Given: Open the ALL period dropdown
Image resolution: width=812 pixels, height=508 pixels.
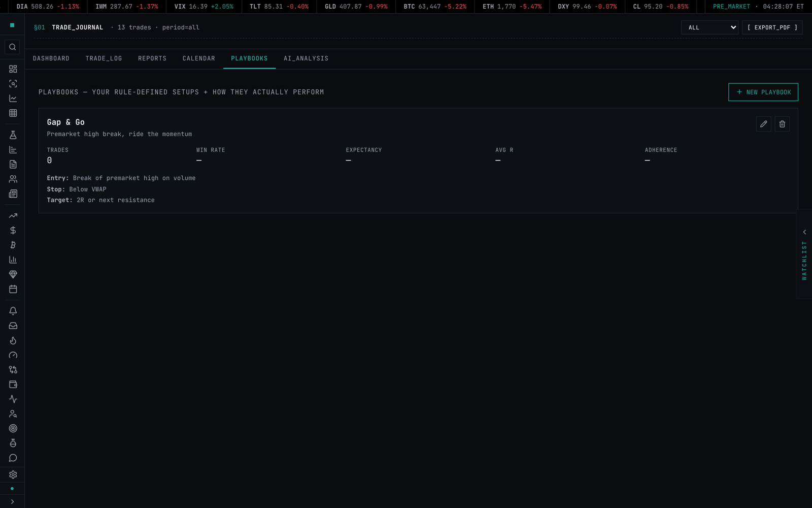Looking at the screenshot, I should click(x=709, y=27).
